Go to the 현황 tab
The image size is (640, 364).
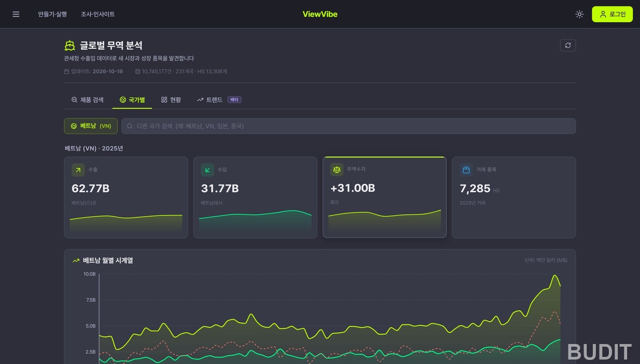tap(171, 100)
